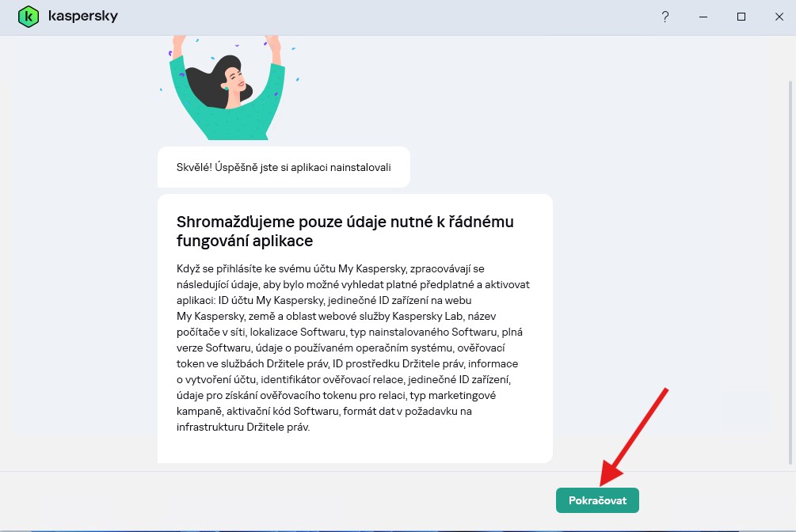
Task: Click the celebrating woman illustration
Action: tap(227, 87)
